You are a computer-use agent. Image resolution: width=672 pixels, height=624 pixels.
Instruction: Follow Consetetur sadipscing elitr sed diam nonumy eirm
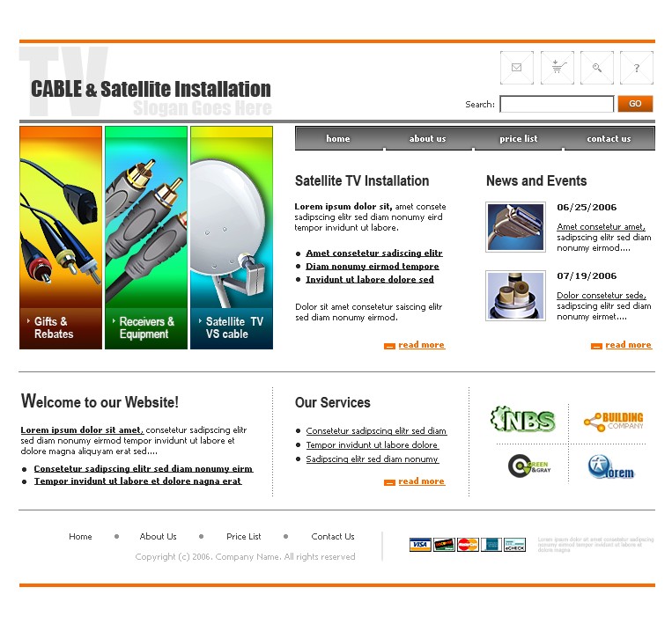tap(144, 468)
